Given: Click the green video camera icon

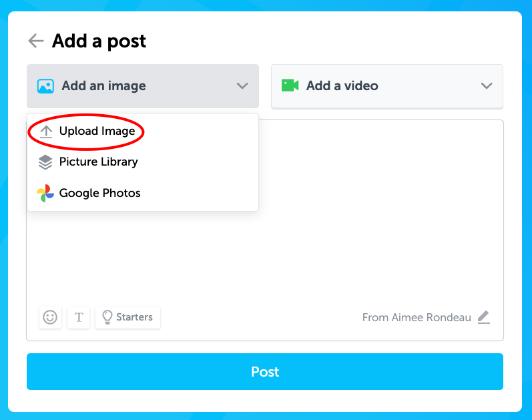Looking at the screenshot, I should [x=290, y=85].
